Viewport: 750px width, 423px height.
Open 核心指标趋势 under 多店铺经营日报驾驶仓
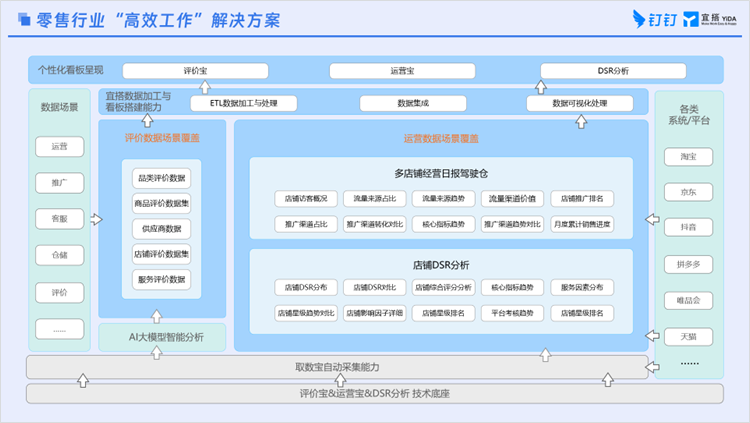click(x=443, y=224)
